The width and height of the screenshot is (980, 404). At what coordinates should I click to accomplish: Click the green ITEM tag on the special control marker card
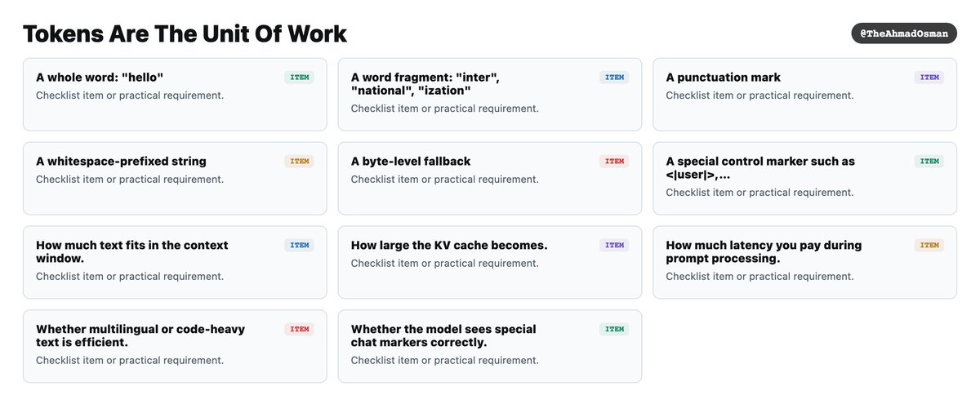pos(929,162)
